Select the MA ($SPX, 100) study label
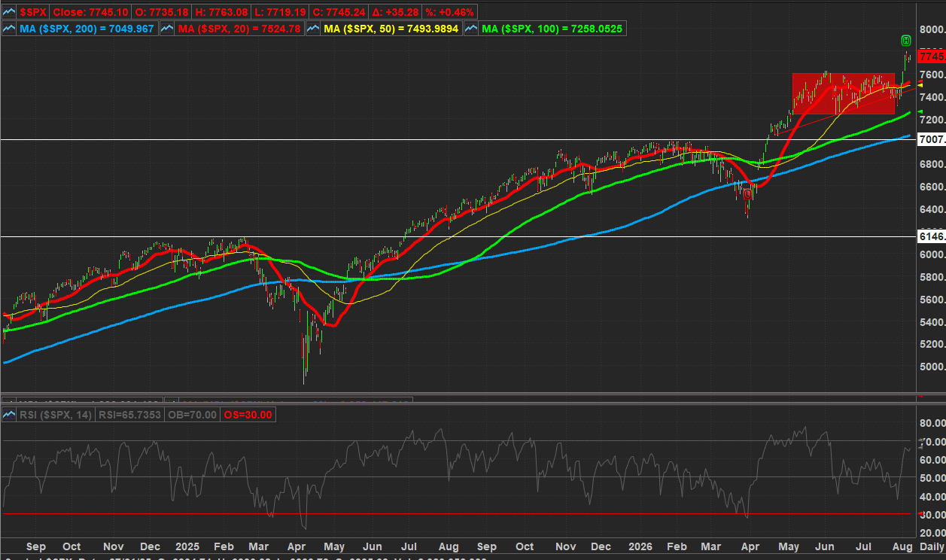946x560 pixels. tap(554, 29)
